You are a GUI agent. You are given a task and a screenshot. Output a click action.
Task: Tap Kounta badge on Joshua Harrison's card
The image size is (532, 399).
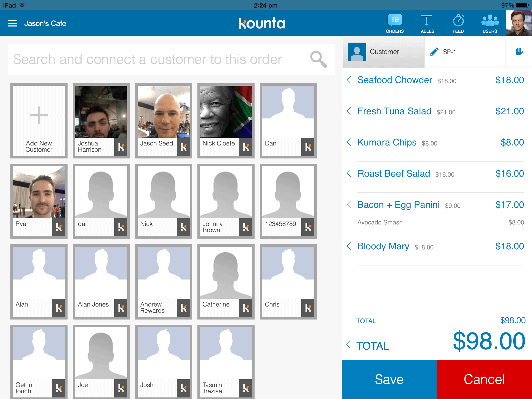point(121,147)
